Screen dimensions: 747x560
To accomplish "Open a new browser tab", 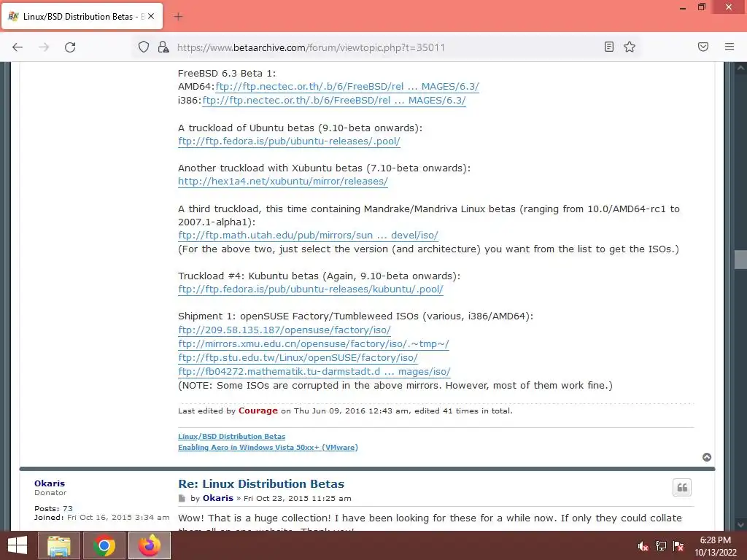I will [x=178, y=17].
